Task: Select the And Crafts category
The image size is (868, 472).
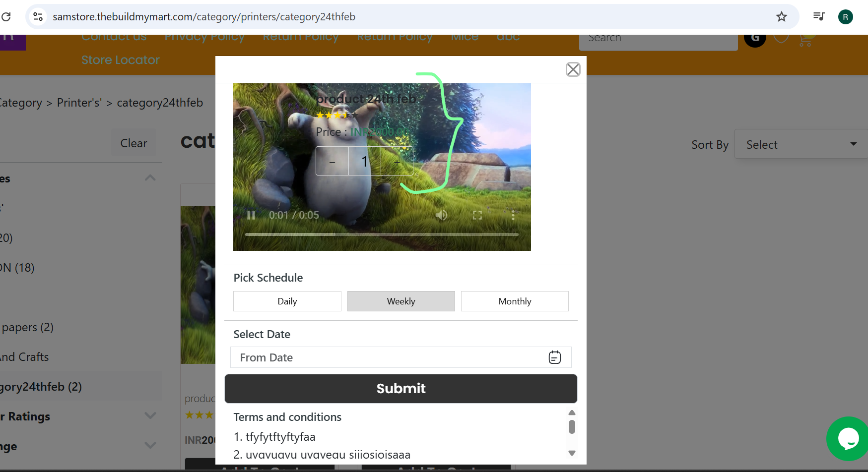Action: pyautogui.click(x=24, y=357)
